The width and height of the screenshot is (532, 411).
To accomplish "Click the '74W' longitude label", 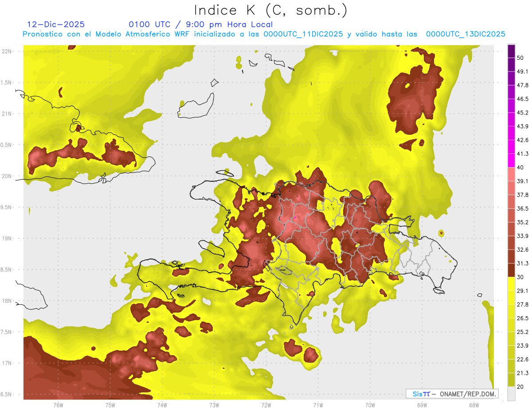I will click(162, 405).
